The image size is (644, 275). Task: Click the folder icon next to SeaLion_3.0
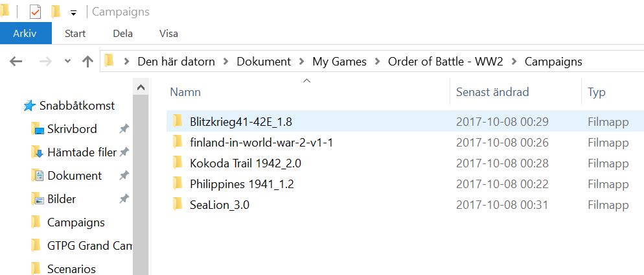coord(178,204)
